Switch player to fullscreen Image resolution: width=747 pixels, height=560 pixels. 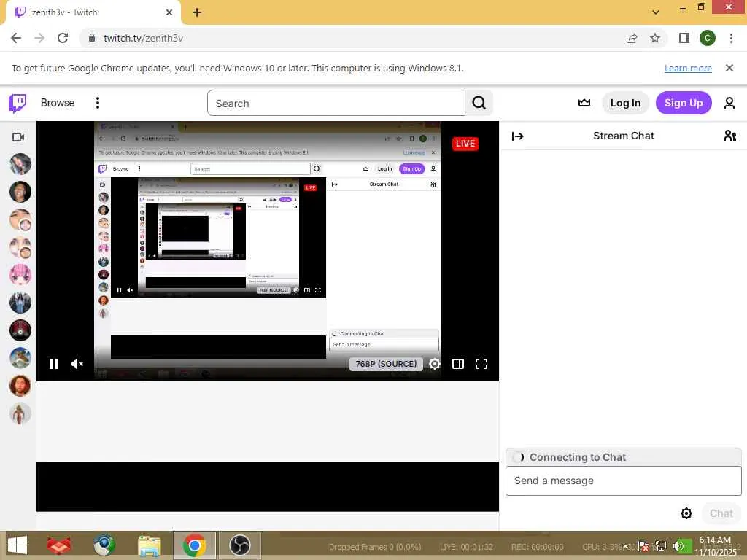point(481,364)
